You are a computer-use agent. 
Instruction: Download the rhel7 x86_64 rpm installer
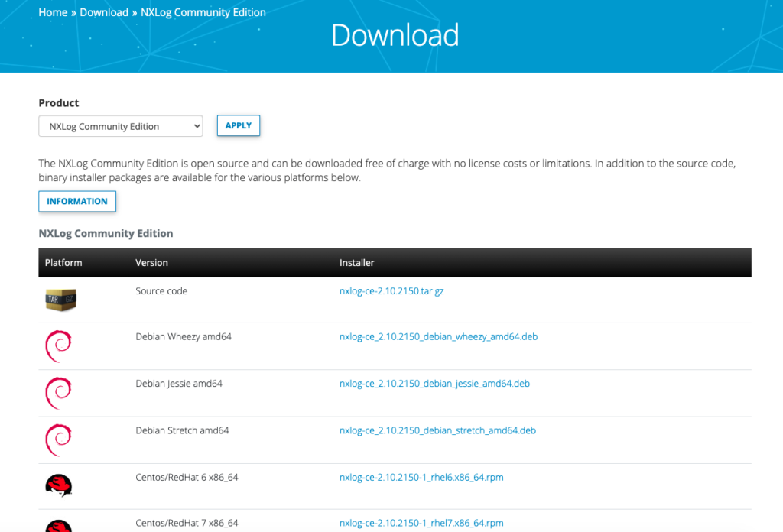421,523
